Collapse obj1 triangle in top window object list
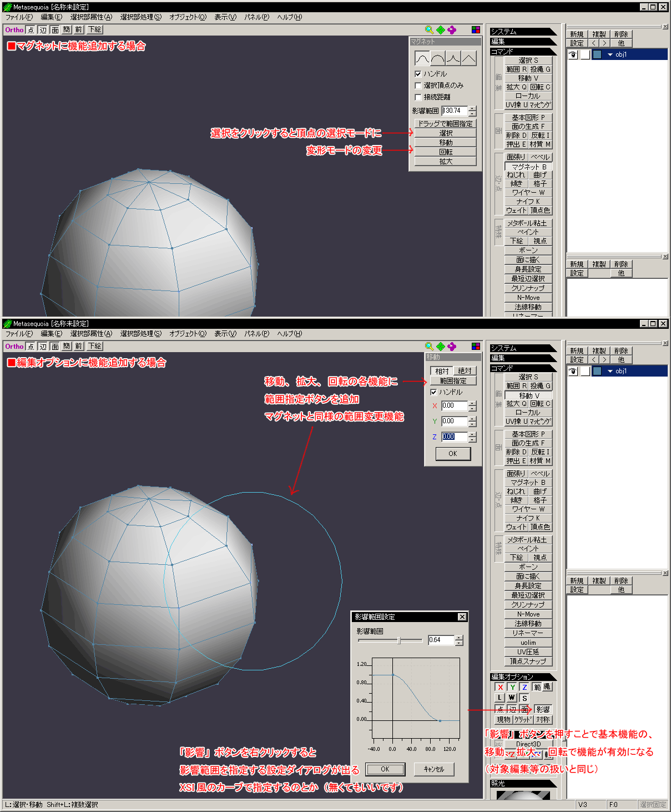The width and height of the screenshot is (671, 812). click(x=610, y=55)
